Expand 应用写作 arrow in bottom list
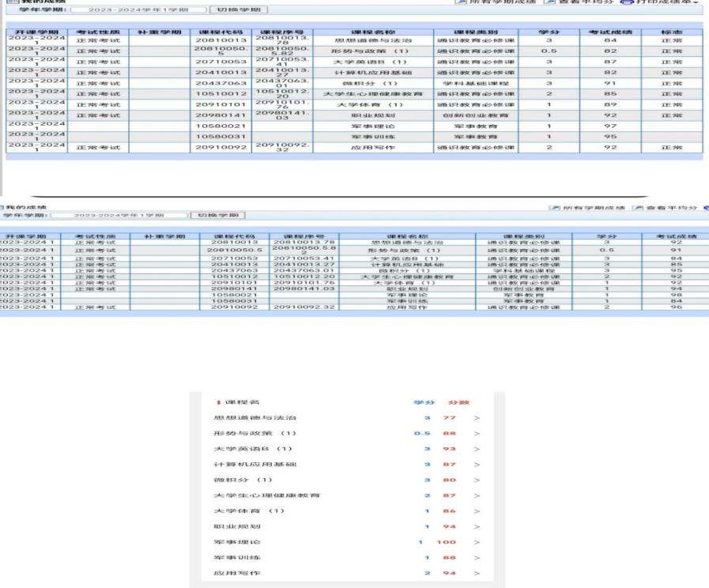 pyautogui.click(x=477, y=573)
